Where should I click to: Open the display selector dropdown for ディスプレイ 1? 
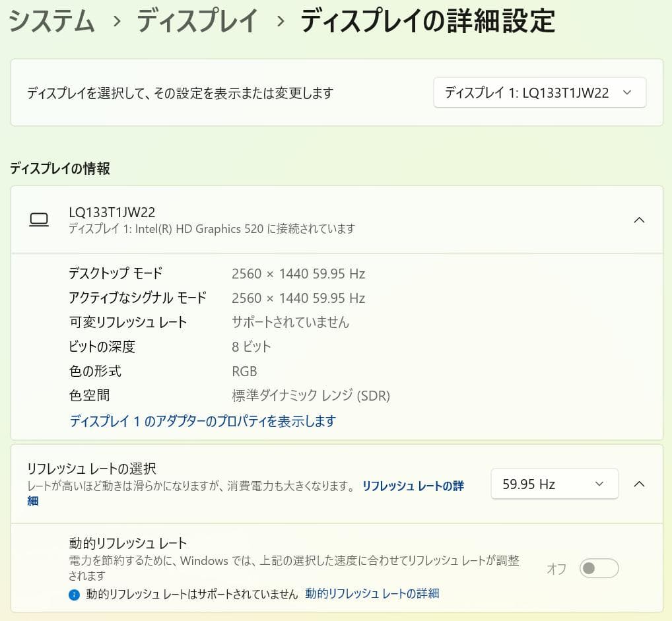click(x=540, y=92)
